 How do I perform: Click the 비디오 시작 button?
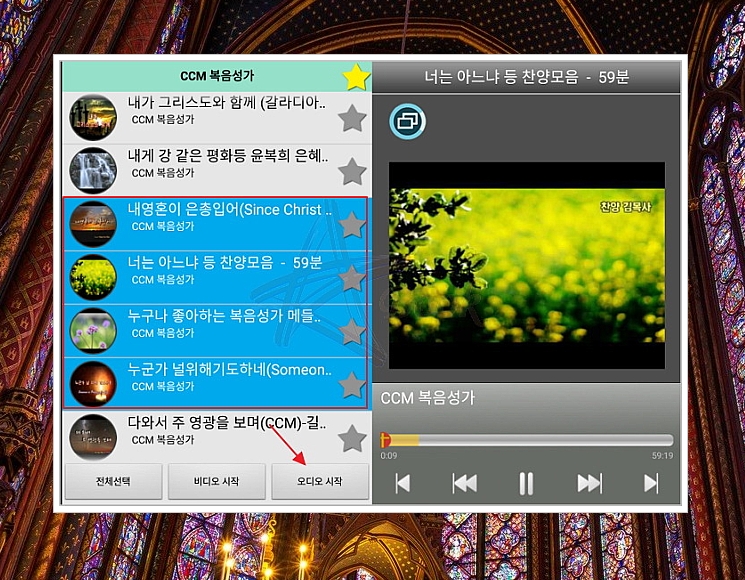(x=217, y=482)
